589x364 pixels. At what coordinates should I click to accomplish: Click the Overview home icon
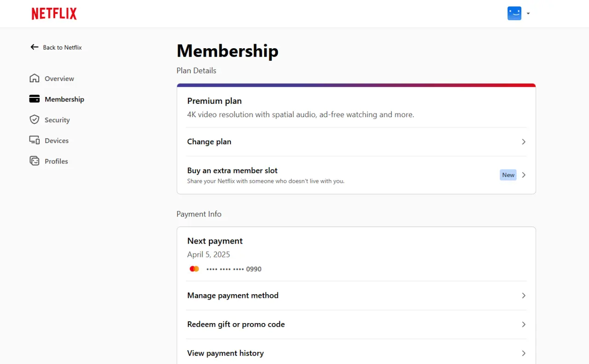[35, 78]
